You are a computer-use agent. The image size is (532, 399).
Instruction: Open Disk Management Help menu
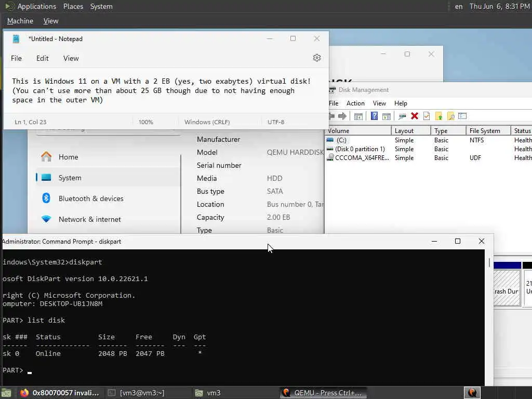tap(401, 103)
